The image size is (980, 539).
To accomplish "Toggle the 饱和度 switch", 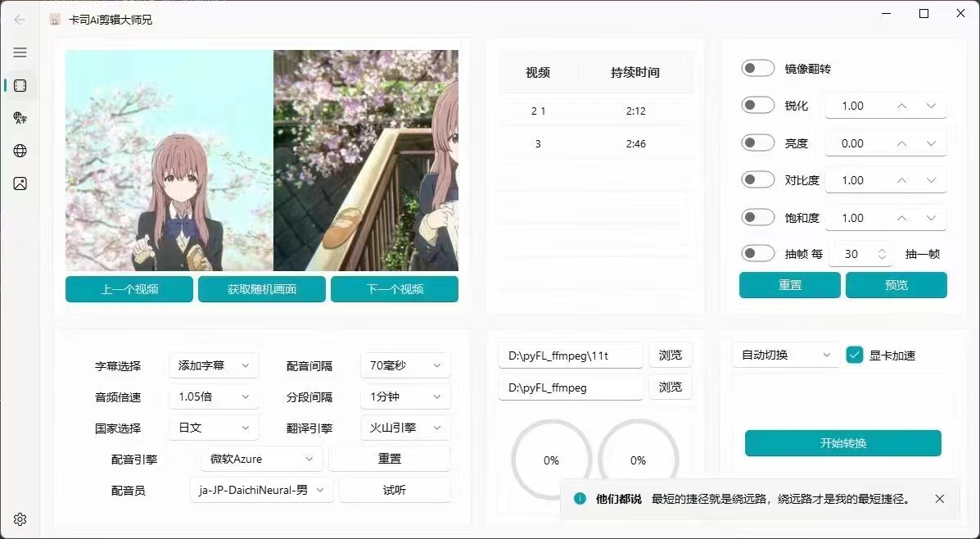I will click(757, 217).
